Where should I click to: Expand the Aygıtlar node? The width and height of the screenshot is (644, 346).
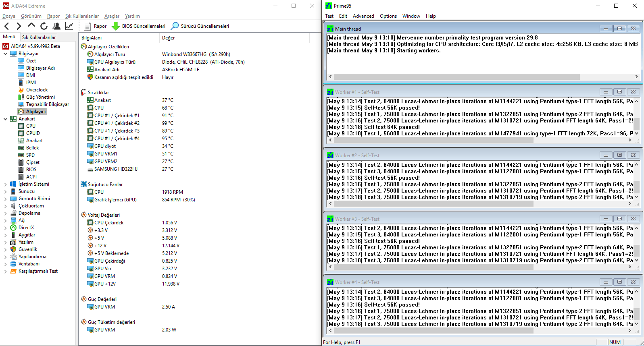[x=5, y=235]
